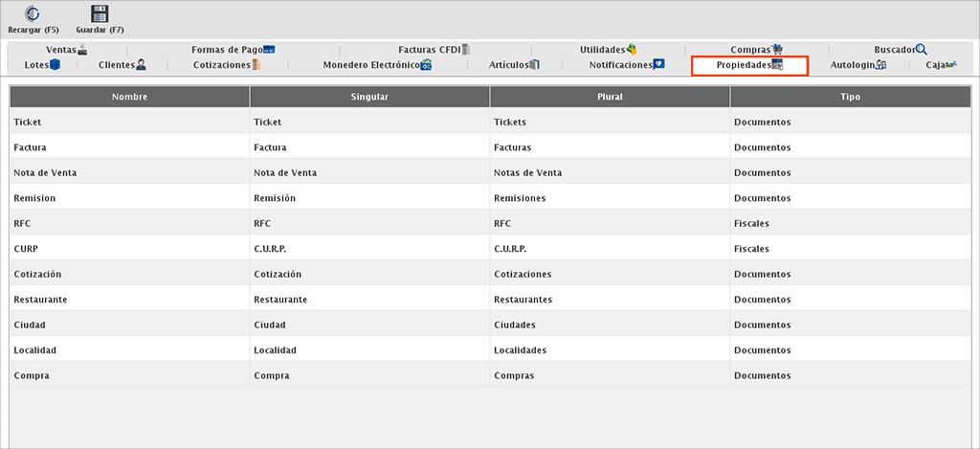980x449 pixels.
Task: Click the Recargar (F5) reload icon
Action: (x=33, y=14)
